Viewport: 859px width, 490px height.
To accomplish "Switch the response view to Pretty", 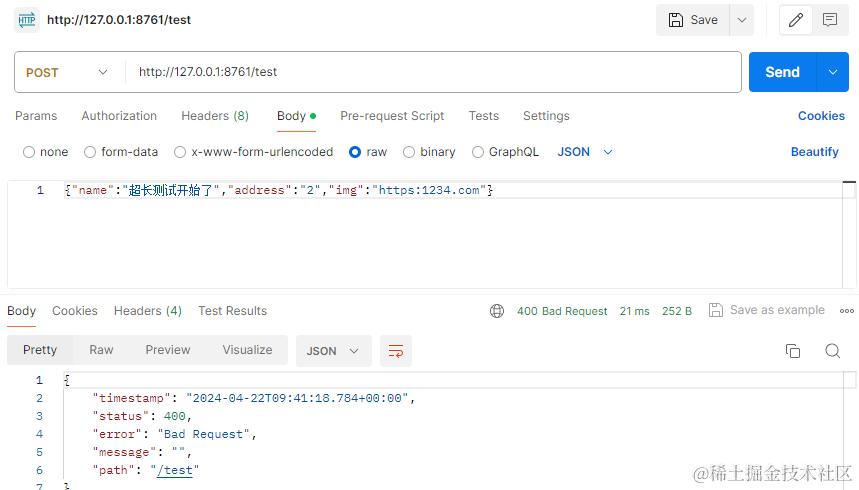I will pos(40,350).
